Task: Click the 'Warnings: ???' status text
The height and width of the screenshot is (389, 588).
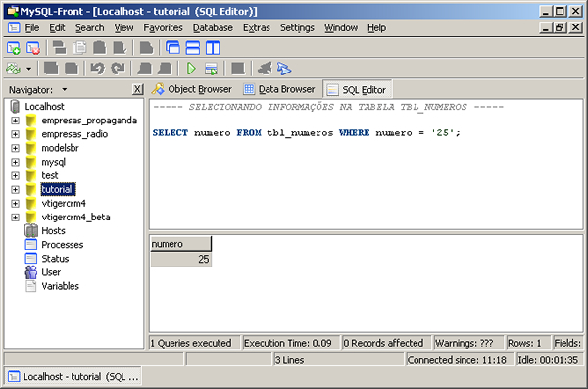Action: (x=464, y=343)
